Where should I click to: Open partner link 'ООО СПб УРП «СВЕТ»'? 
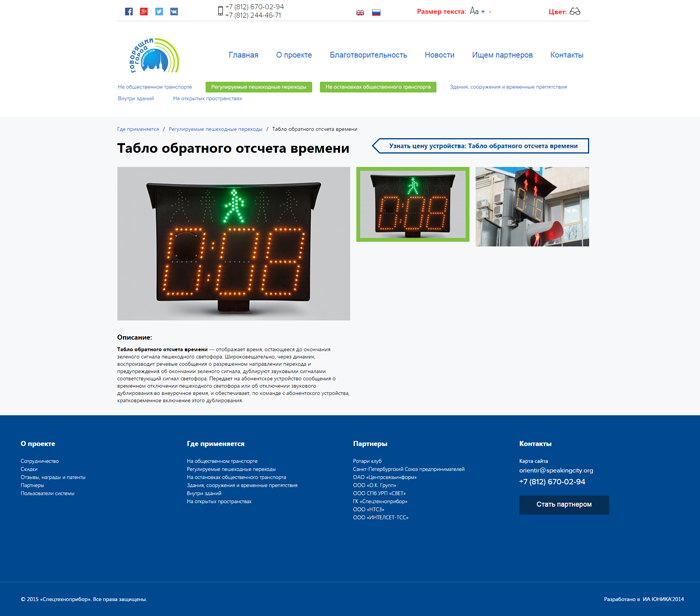point(379,493)
